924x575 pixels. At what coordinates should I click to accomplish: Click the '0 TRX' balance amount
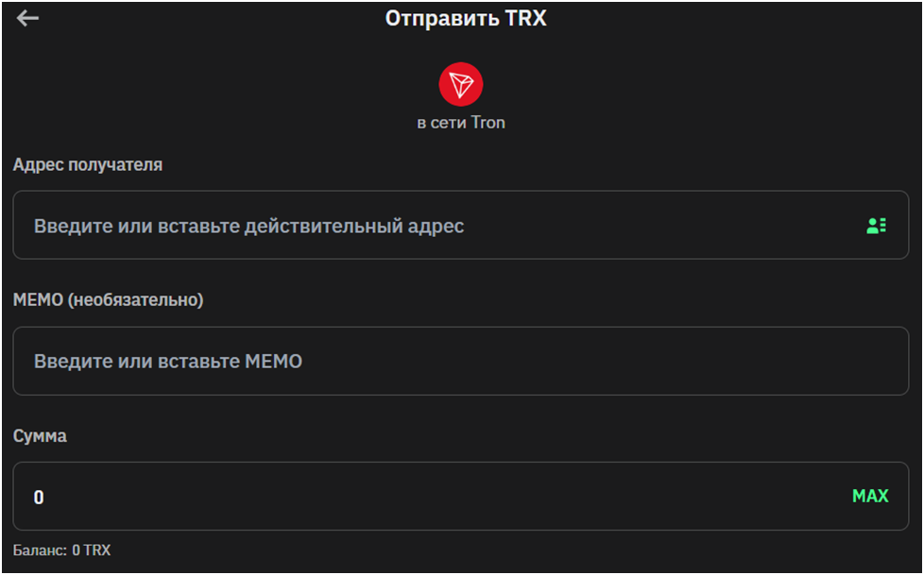tap(92, 550)
